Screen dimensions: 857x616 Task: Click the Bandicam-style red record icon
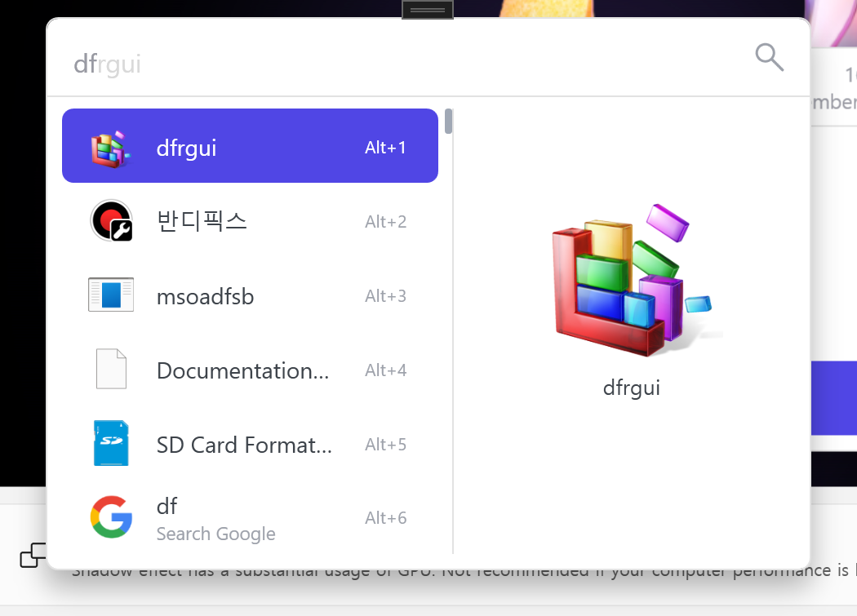[112, 220]
